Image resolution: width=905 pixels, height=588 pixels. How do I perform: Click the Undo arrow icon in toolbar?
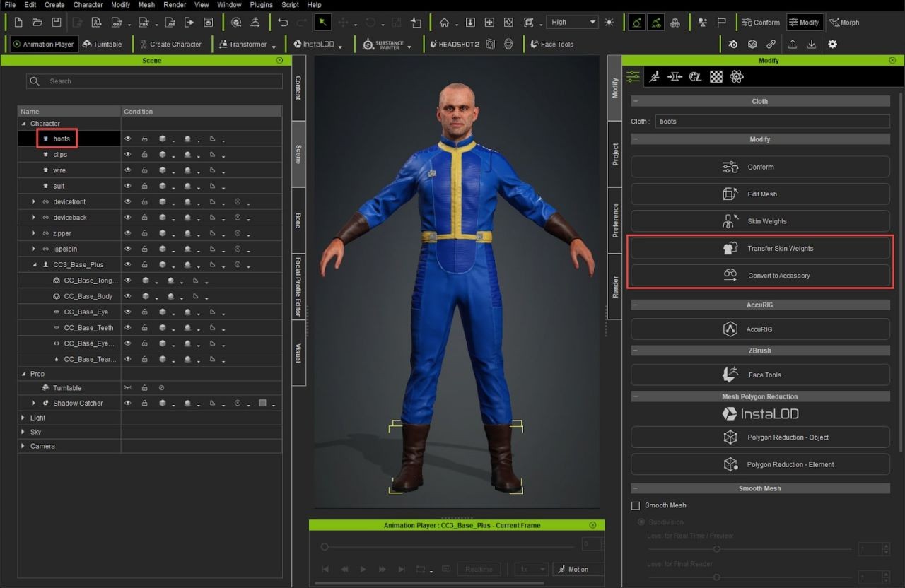(x=283, y=23)
